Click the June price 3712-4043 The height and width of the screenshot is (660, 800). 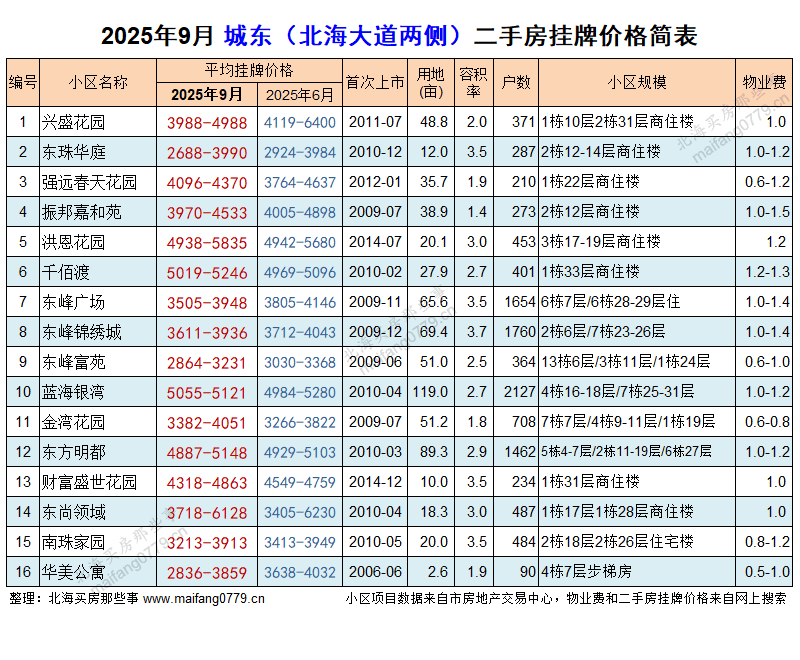299,333
